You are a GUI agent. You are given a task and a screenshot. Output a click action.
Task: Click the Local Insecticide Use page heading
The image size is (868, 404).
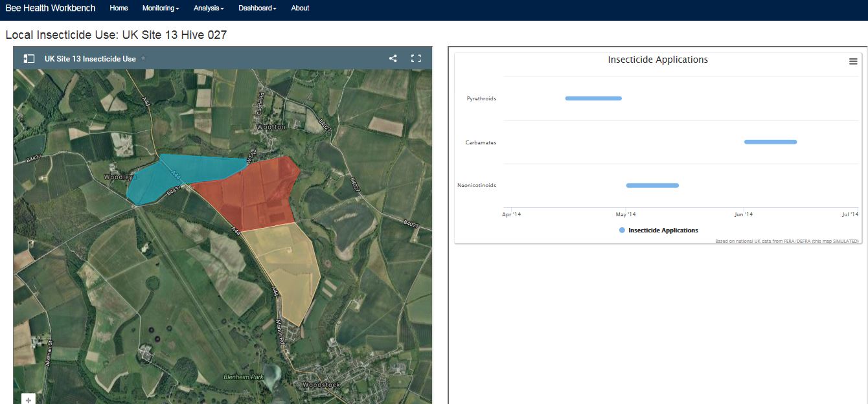116,35
